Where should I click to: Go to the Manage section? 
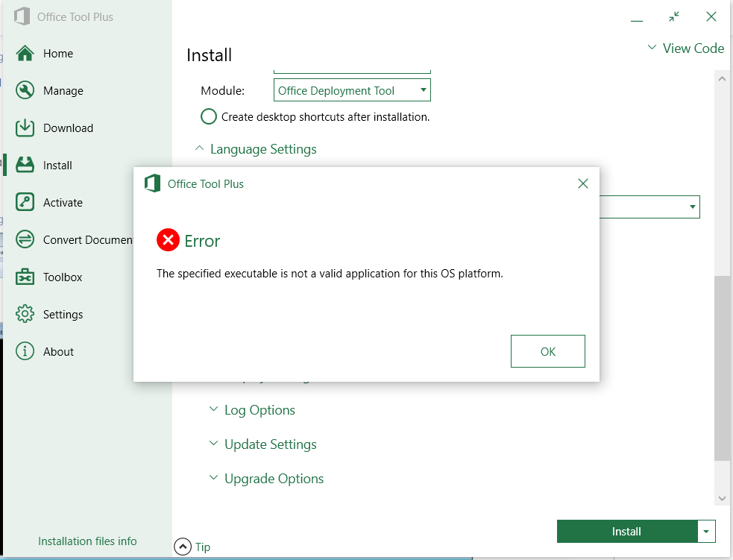pos(63,91)
